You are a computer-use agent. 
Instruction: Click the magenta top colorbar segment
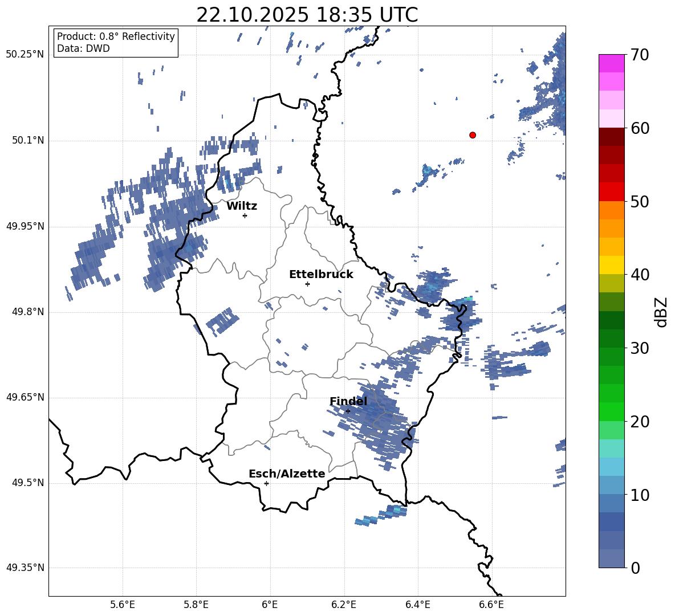[612, 63]
